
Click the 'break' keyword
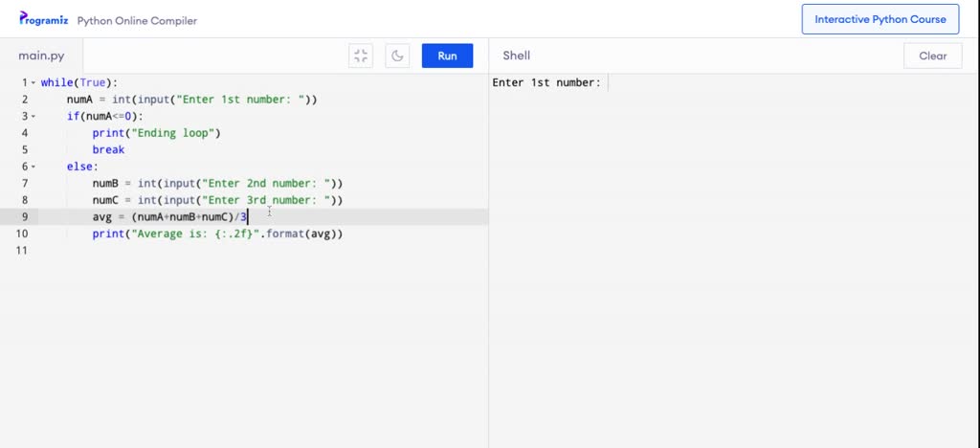pos(108,150)
